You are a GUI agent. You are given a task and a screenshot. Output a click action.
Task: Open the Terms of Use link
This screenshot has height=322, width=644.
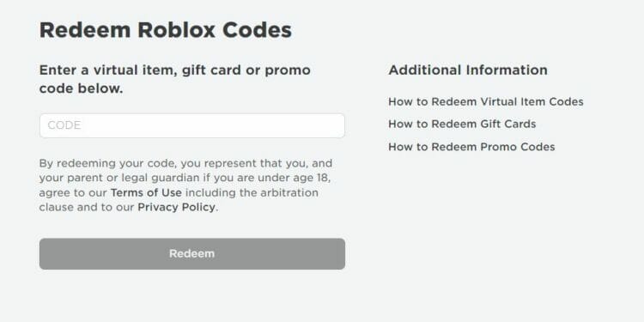click(x=146, y=192)
